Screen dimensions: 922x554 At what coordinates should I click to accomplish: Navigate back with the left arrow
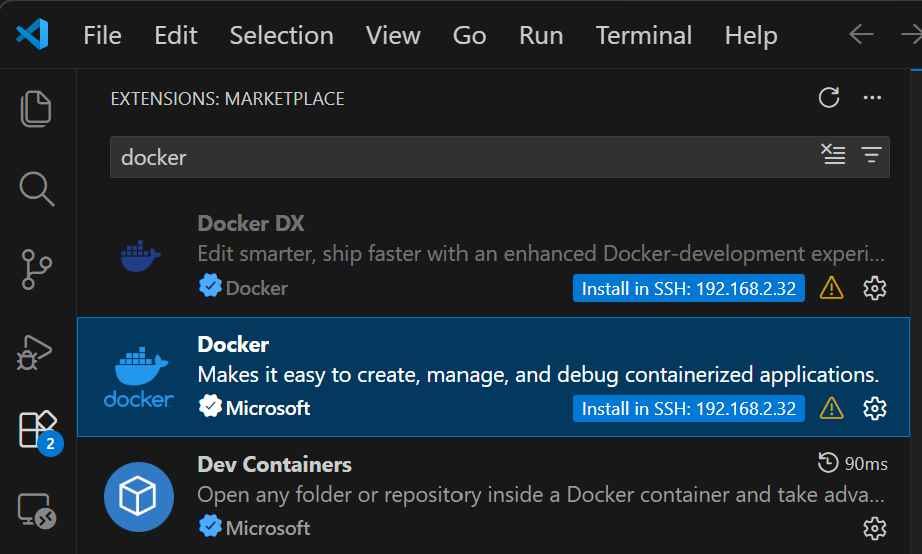click(x=861, y=35)
